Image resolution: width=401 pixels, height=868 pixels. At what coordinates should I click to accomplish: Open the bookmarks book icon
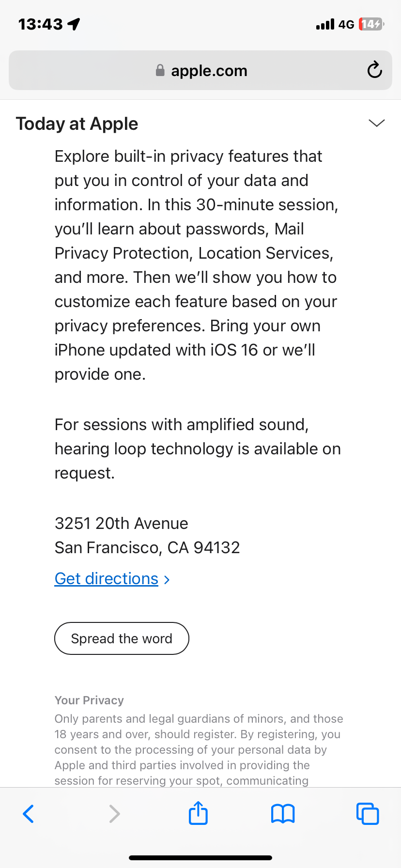283,814
